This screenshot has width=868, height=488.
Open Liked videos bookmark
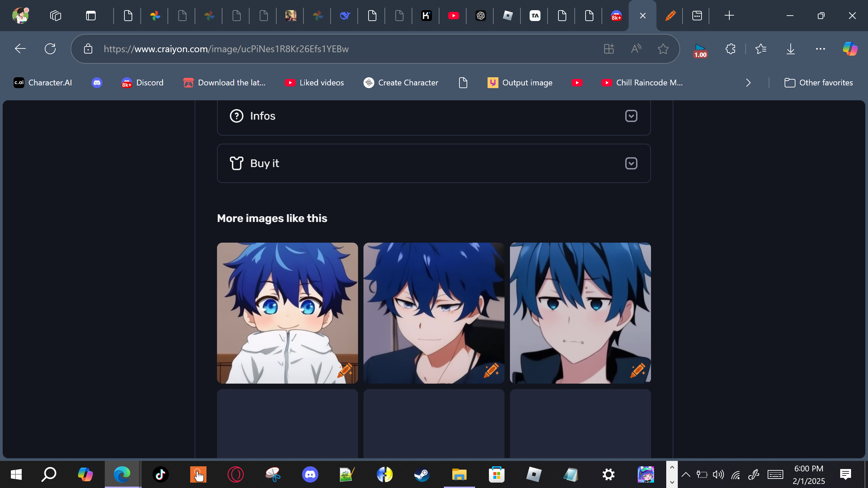tap(314, 83)
